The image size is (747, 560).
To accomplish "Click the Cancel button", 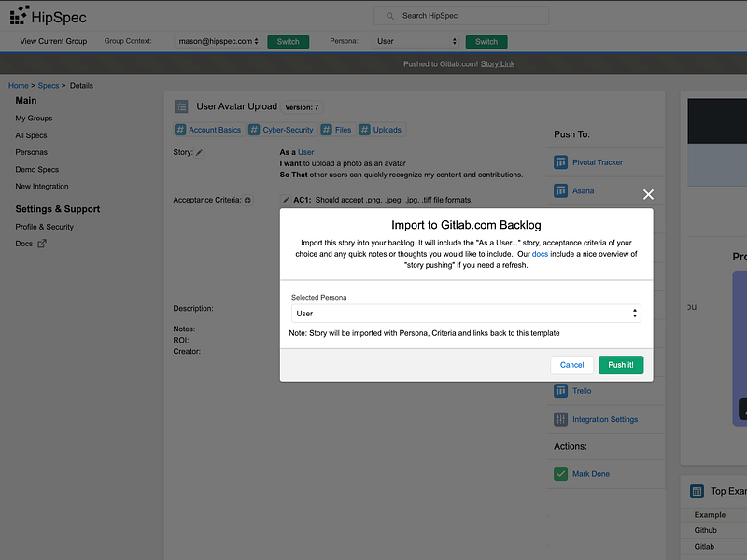I will point(571,365).
